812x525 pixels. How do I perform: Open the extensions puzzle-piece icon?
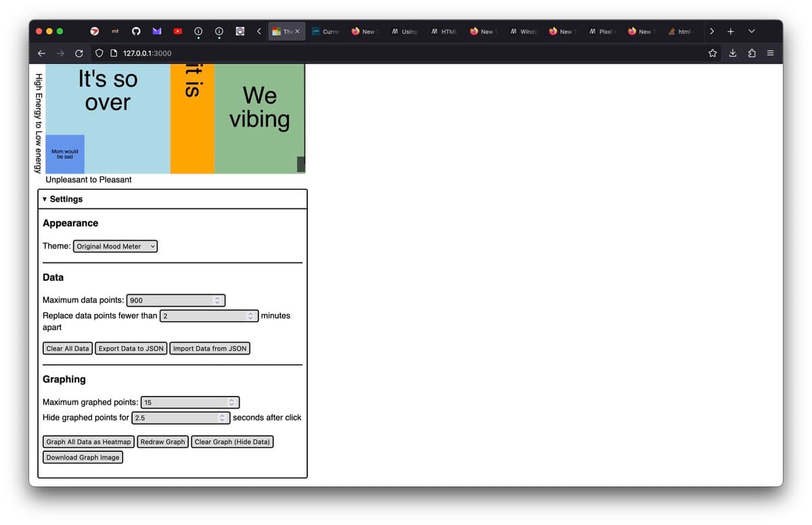click(x=752, y=53)
